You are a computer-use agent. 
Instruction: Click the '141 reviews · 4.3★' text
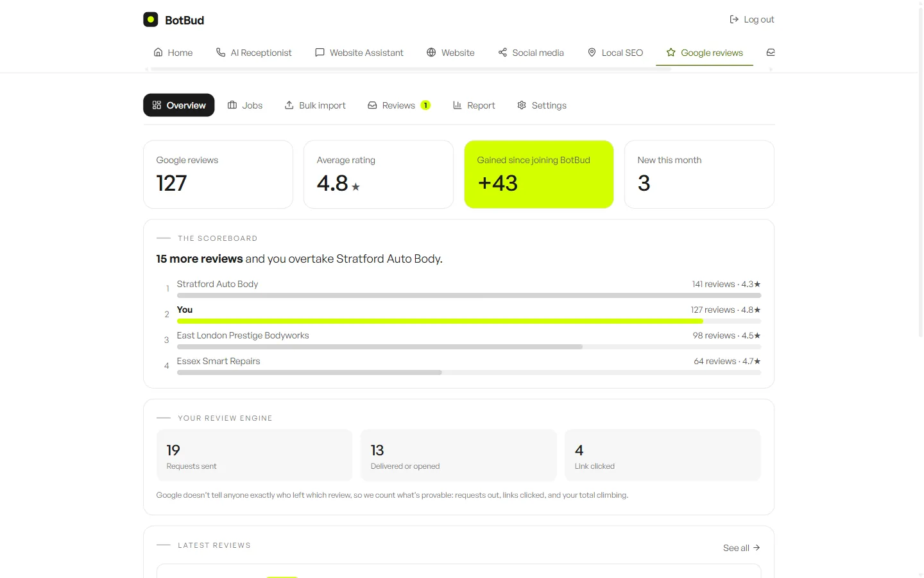pyautogui.click(x=726, y=284)
